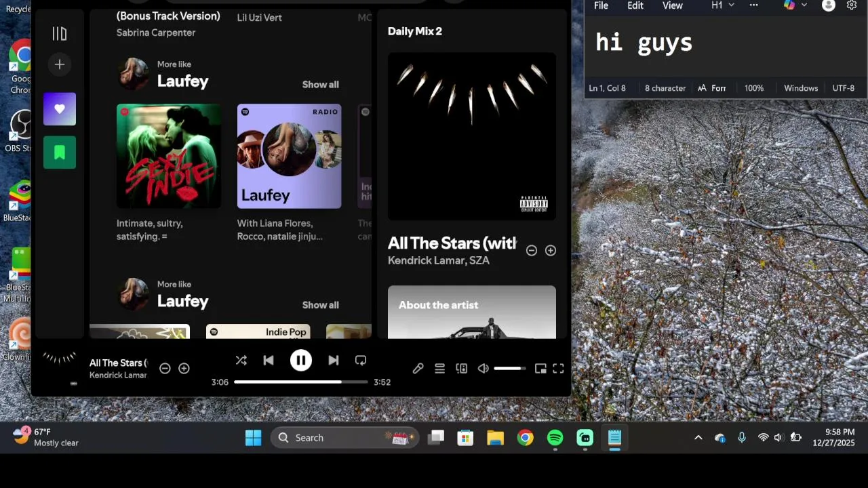
Task: Enter fullscreen view in Spotify
Action: (558, 369)
